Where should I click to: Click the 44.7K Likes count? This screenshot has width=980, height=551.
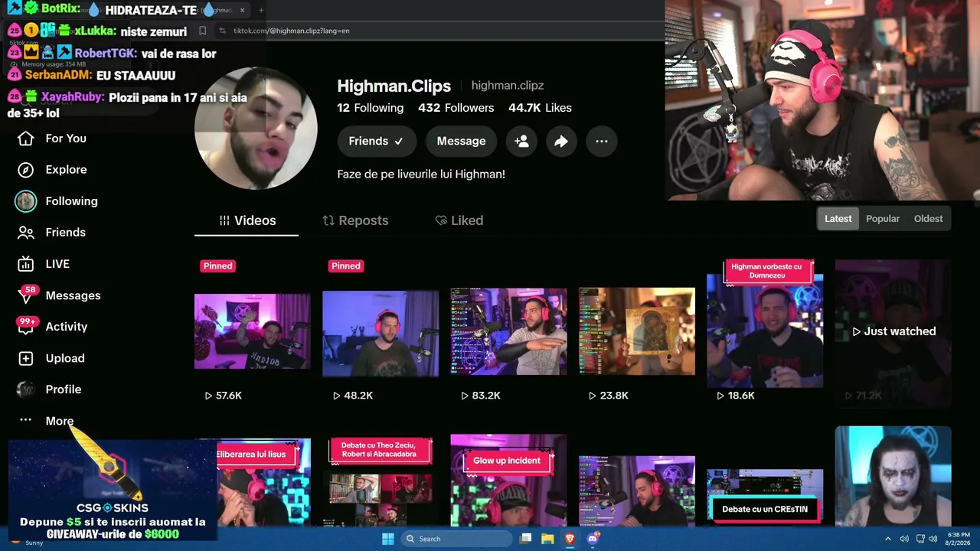click(540, 108)
